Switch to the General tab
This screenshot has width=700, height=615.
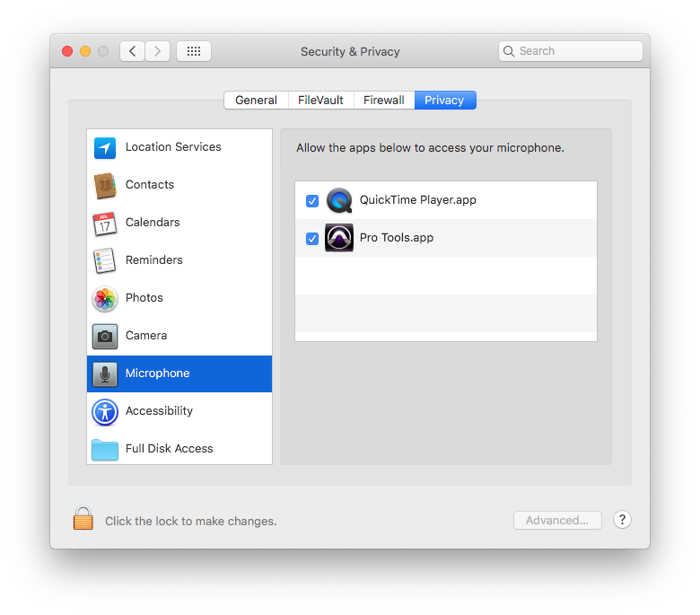(x=257, y=100)
